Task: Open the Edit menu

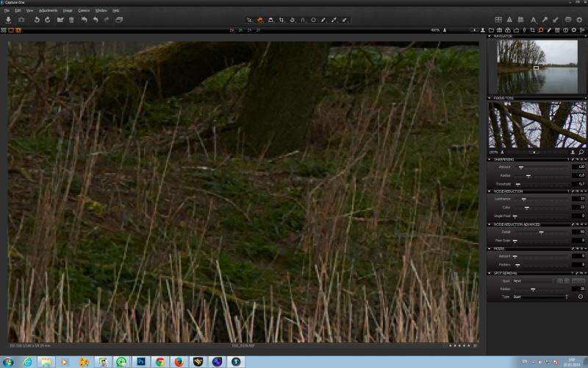Action: (18, 10)
